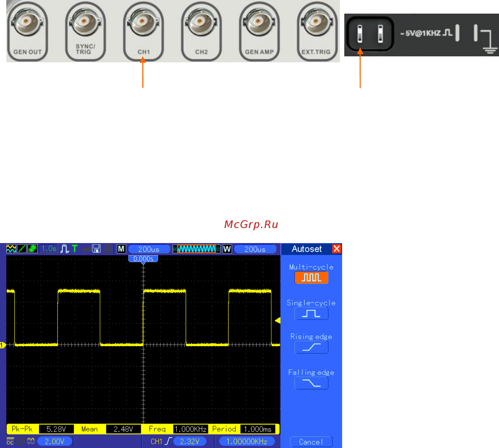Click the probe compensation terminal socket
499x448 pixels.
click(x=370, y=34)
